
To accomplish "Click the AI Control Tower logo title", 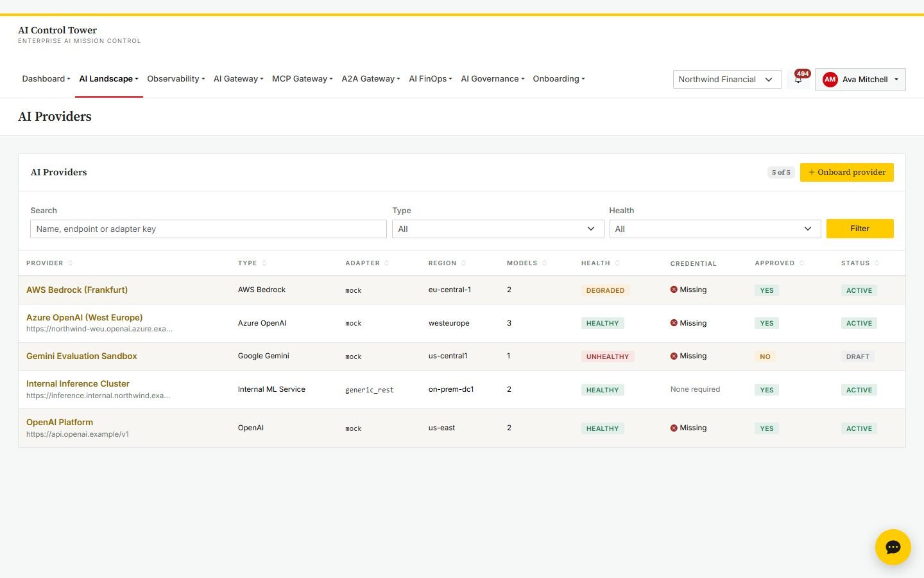I will pos(58,30).
